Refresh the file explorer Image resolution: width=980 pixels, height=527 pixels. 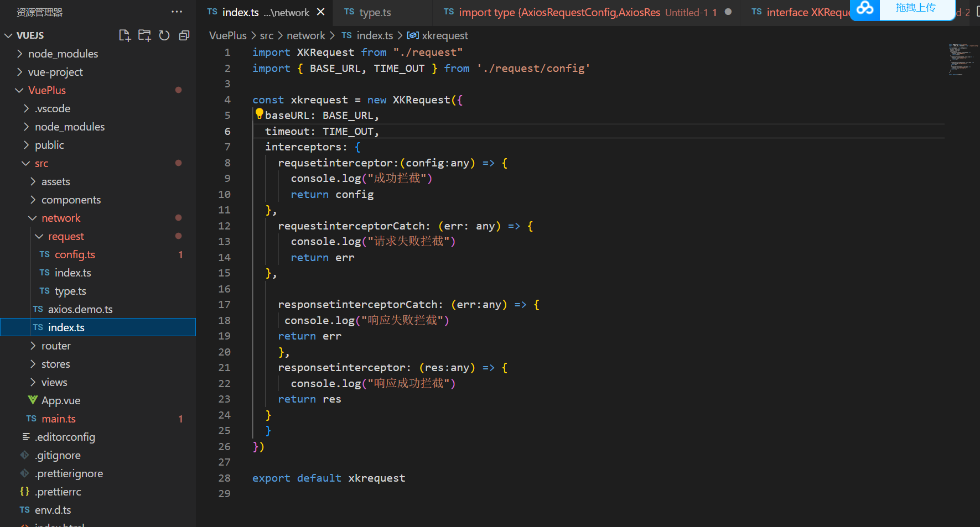pyautogui.click(x=164, y=35)
